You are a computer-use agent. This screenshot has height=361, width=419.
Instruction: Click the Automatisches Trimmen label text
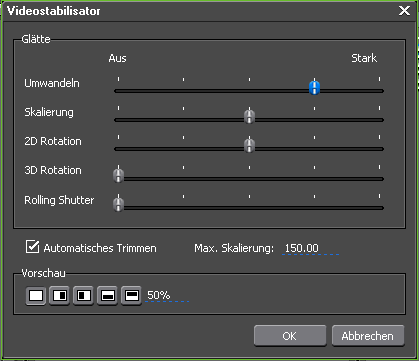tap(100, 248)
